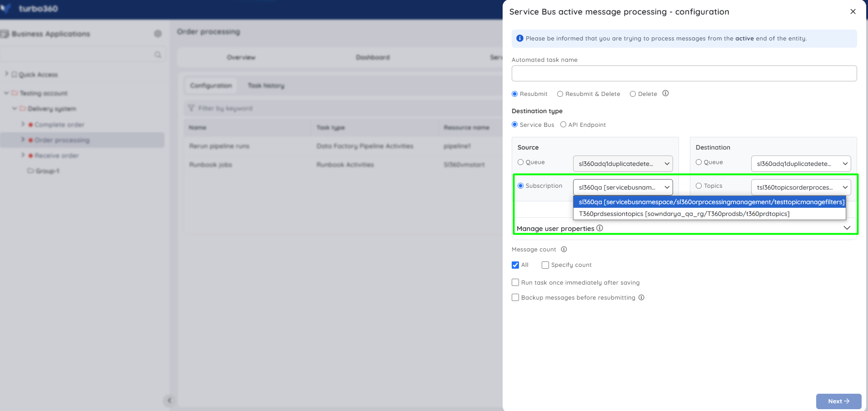Select the Source Subscription radio button
This screenshot has height=411, width=868.
pyautogui.click(x=521, y=185)
